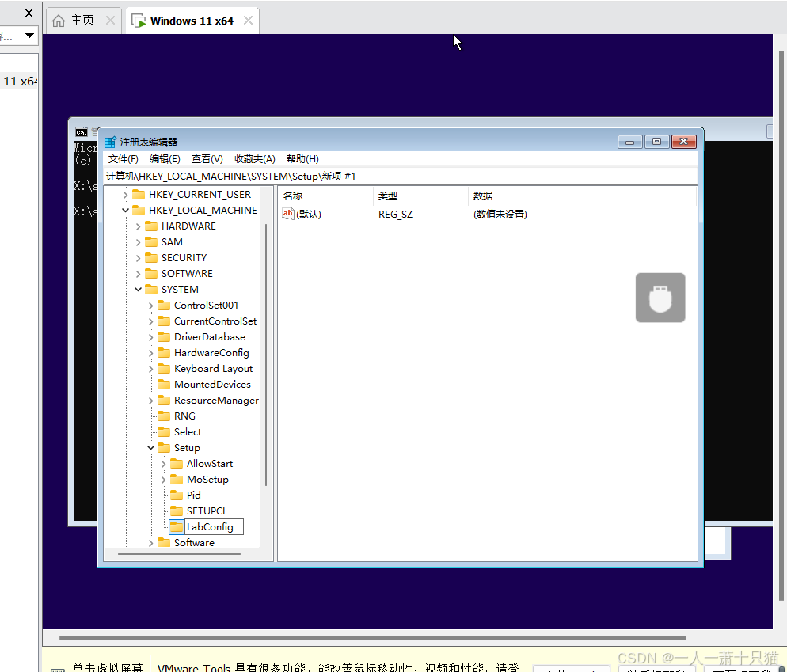Click the ab string icon of (默认)
Image resolution: width=787 pixels, height=672 pixels.
pos(288,214)
